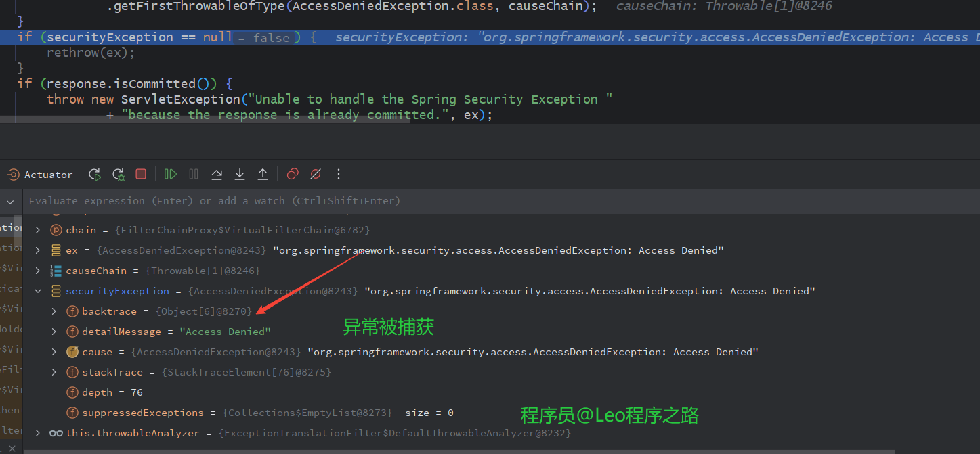The width and height of the screenshot is (980, 454).
Task: Click the ex variable icon
Action: point(56,250)
